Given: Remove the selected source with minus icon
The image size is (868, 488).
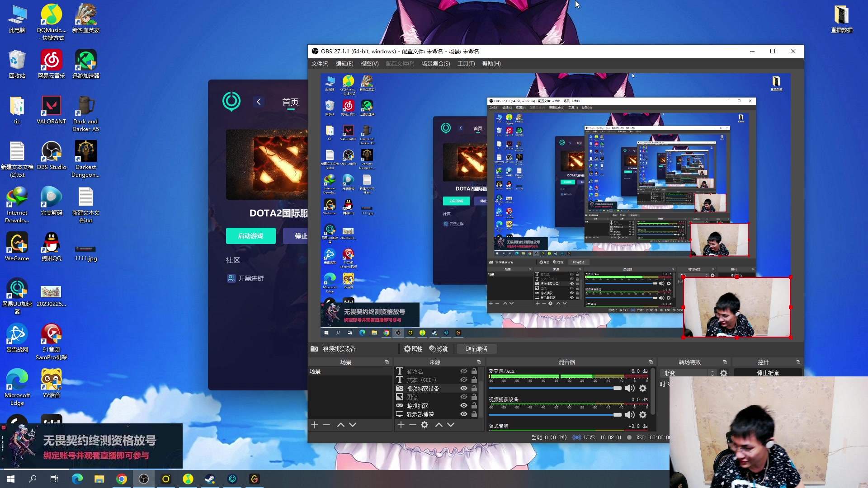Looking at the screenshot, I should 412,425.
